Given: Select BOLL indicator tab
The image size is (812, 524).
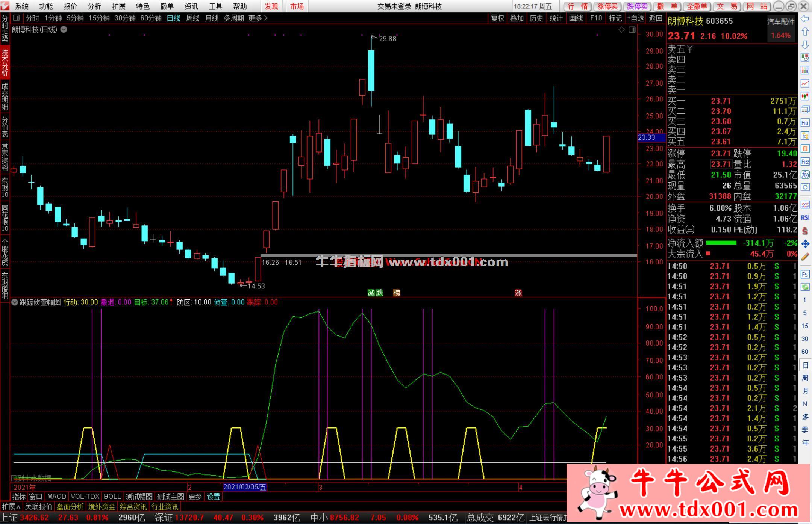Looking at the screenshot, I should click(x=112, y=497).
